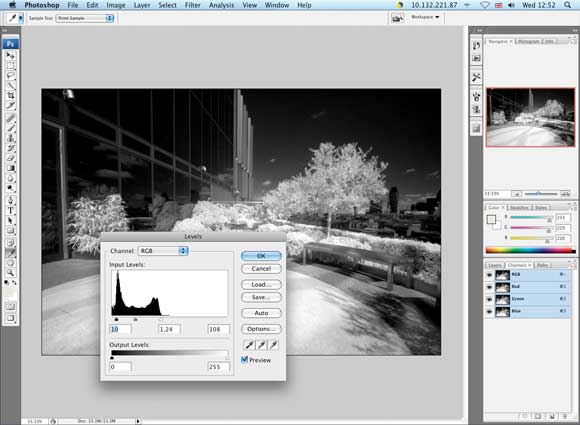Open the Channel RGB dropdown
The height and width of the screenshot is (425, 580).
coord(163,251)
